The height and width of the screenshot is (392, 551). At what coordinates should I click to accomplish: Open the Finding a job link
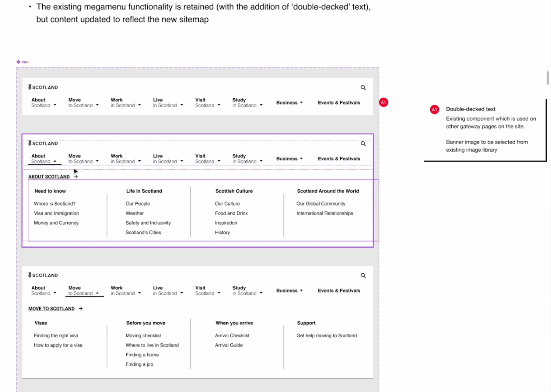(x=139, y=364)
